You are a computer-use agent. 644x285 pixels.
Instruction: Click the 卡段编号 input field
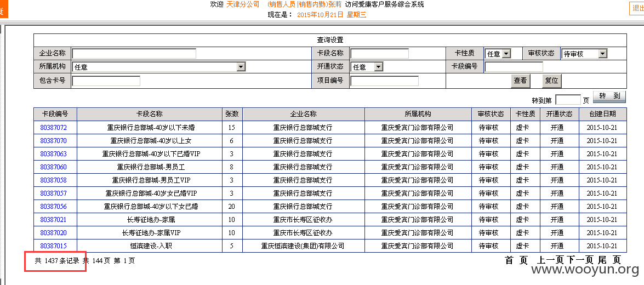coord(514,66)
